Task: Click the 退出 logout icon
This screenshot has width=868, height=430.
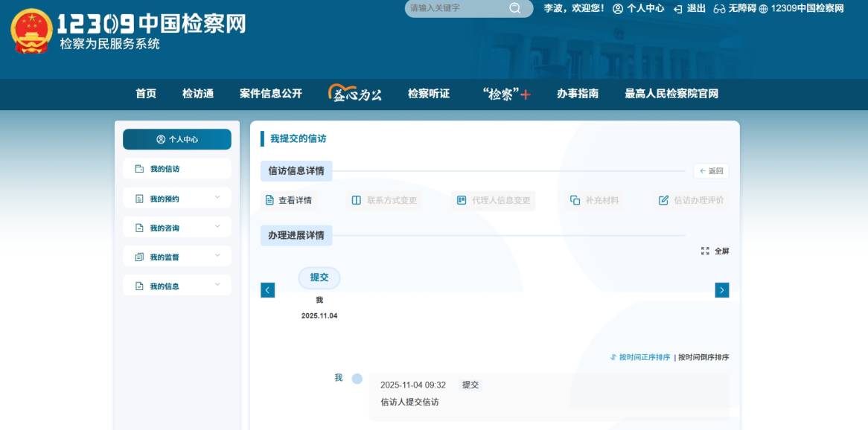Action: click(678, 9)
